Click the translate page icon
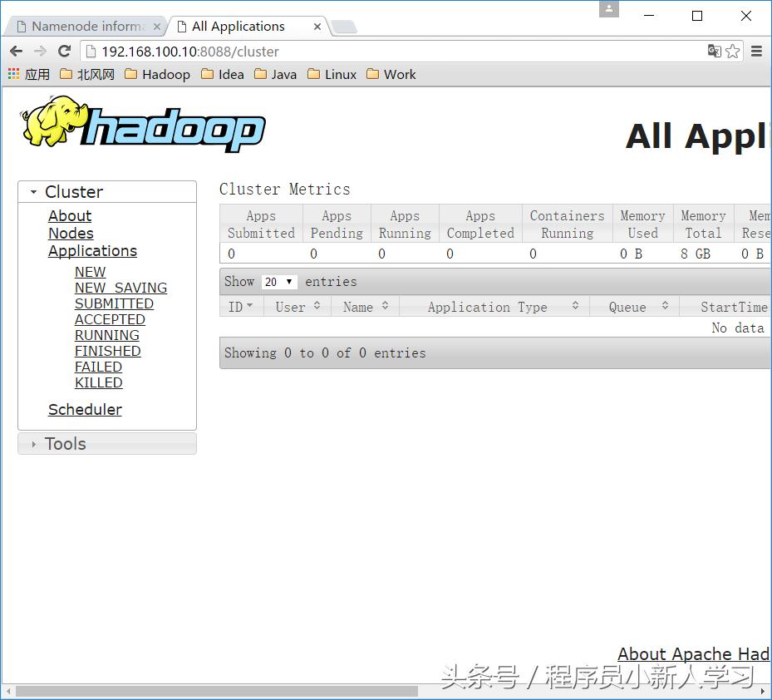 (x=715, y=51)
